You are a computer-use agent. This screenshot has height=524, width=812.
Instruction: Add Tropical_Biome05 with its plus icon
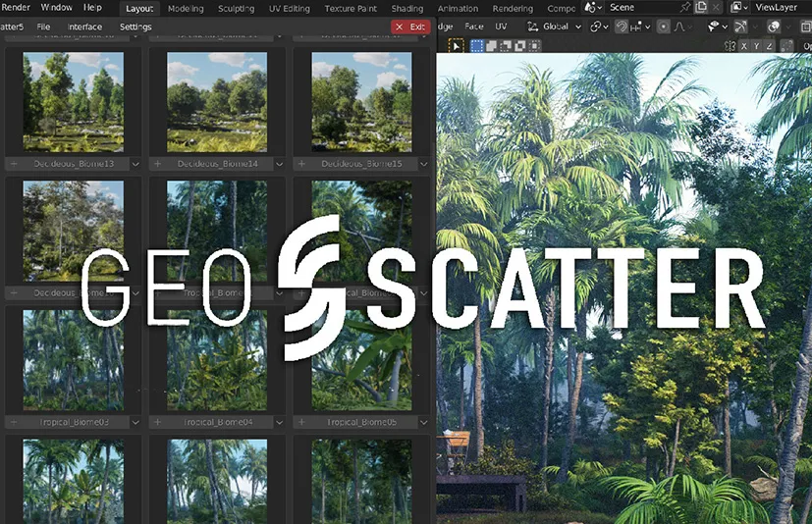click(x=301, y=423)
